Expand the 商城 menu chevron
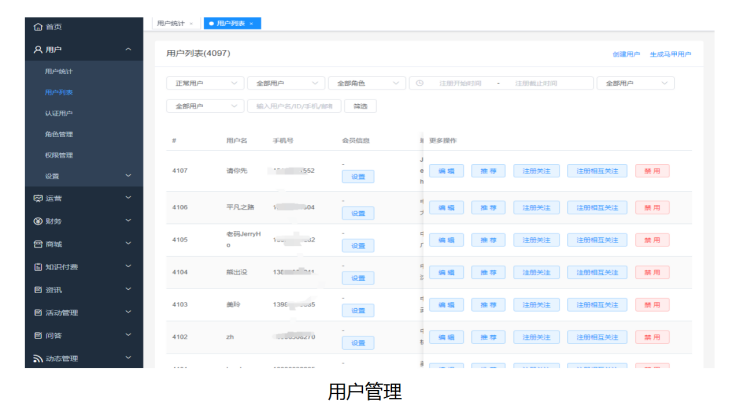 [x=128, y=244]
